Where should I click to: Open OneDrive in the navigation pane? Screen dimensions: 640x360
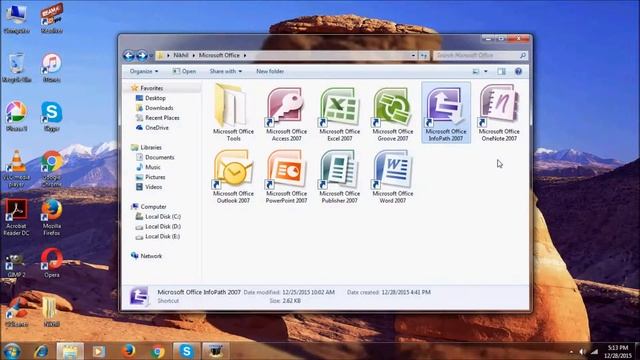pyautogui.click(x=157, y=127)
